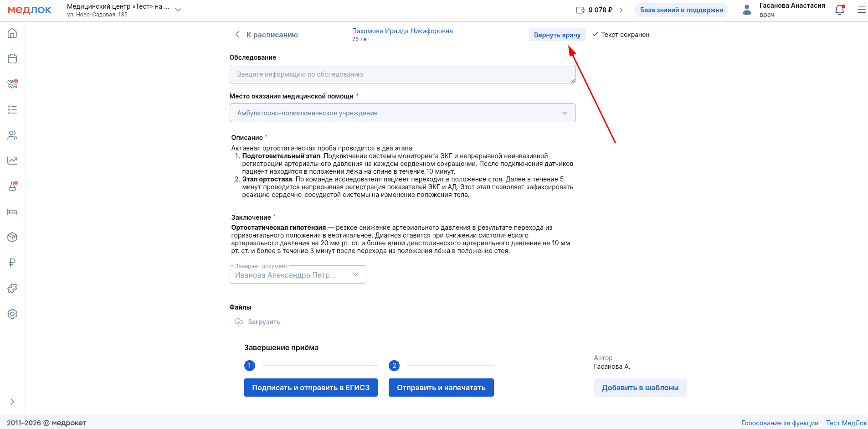The image size is (868, 429).
Task: Click 'Подписать и отправить в ЕГИСЗ'
Action: point(311,388)
